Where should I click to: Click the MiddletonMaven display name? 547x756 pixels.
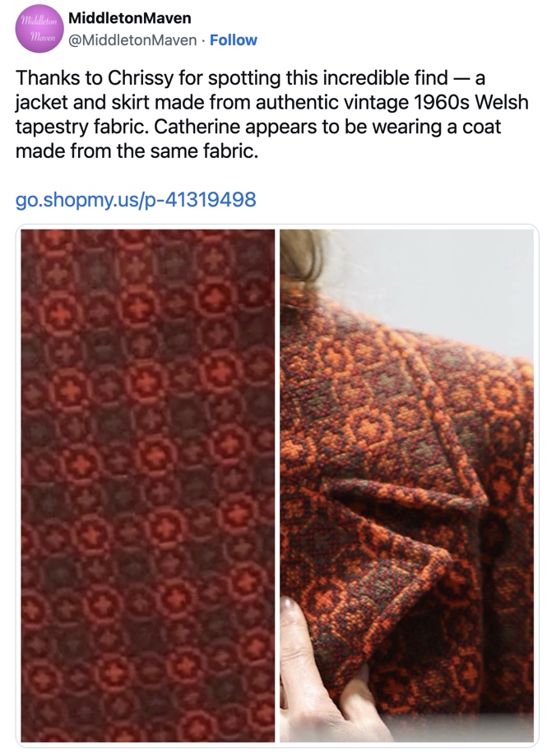tap(130, 18)
